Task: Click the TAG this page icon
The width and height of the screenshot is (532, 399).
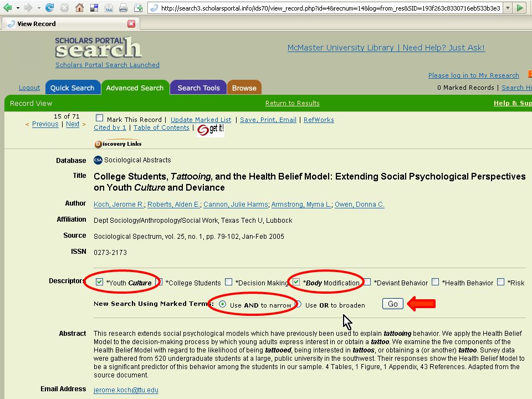Action: (x=109, y=8)
